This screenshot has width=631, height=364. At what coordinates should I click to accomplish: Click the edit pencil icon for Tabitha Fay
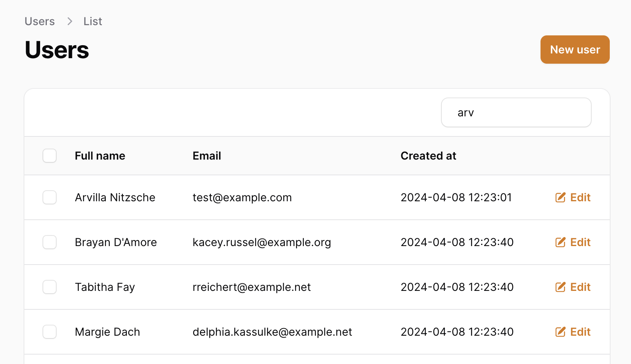point(560,287)
